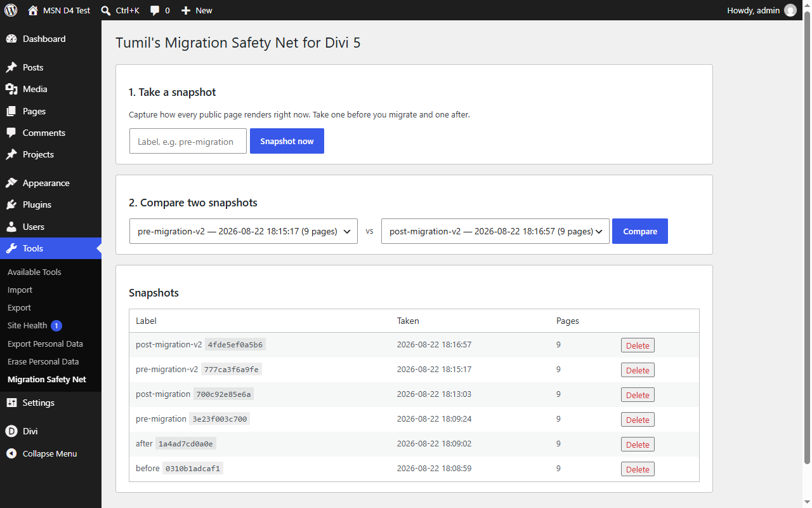Click the admin avatar icon

click(790, 10)
